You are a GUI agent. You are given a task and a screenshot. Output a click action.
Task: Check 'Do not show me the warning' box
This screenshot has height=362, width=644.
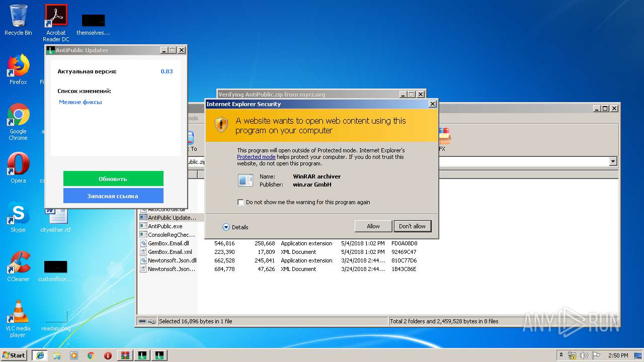240,202
